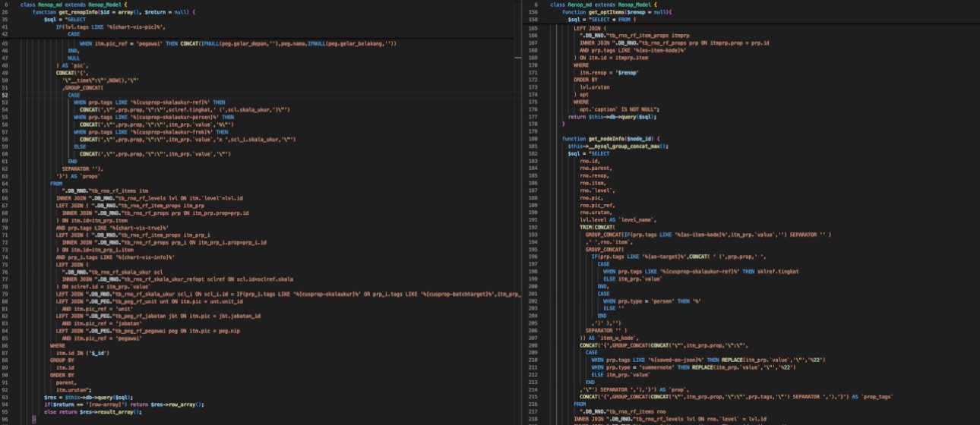The width and height of the screenshot is (980, 425).
Task: Select line number 45 in left editor
Action: coord(6,43)
